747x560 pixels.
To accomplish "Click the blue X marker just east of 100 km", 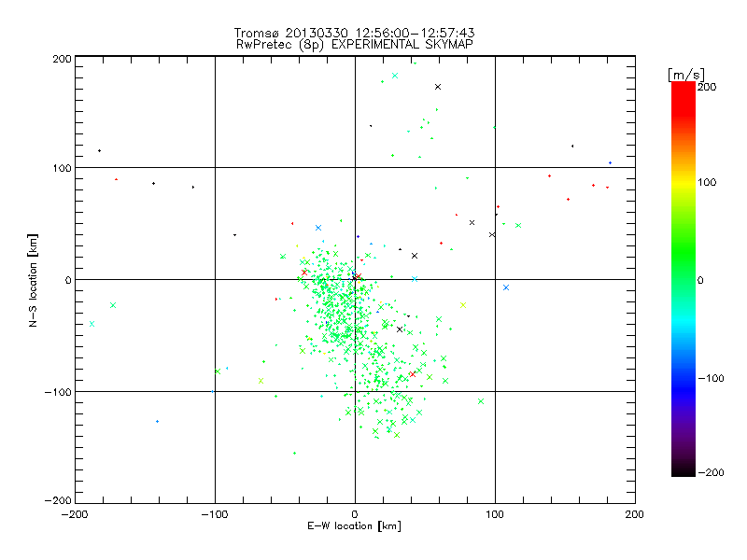I will tap(506, 287).
